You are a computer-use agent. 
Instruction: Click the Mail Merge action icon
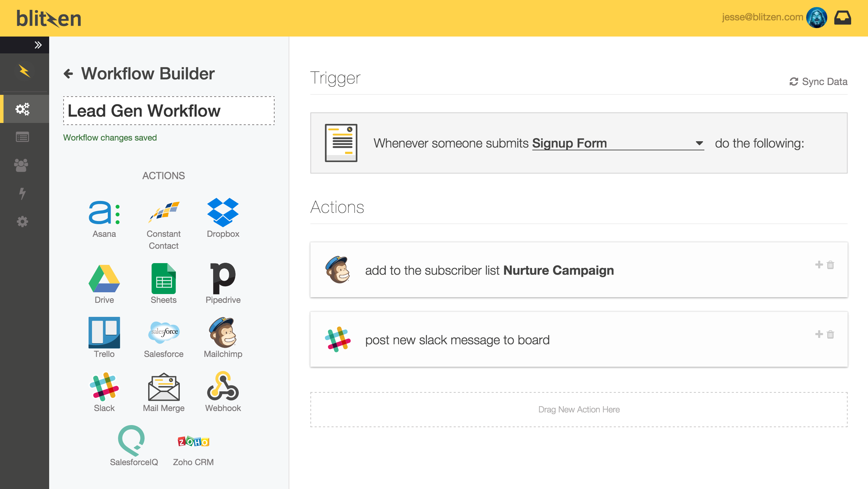pyautogui.click(x=164, y=387)
